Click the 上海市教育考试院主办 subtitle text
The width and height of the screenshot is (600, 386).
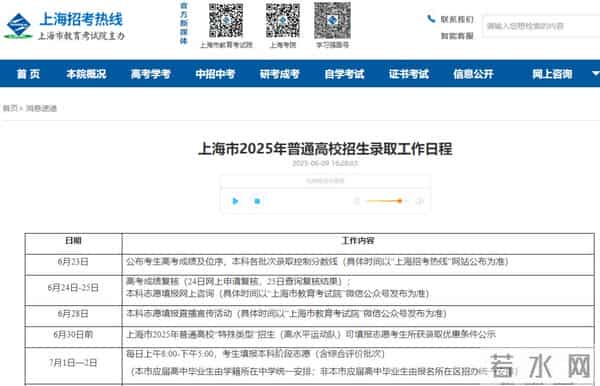[x=81, y=36]
